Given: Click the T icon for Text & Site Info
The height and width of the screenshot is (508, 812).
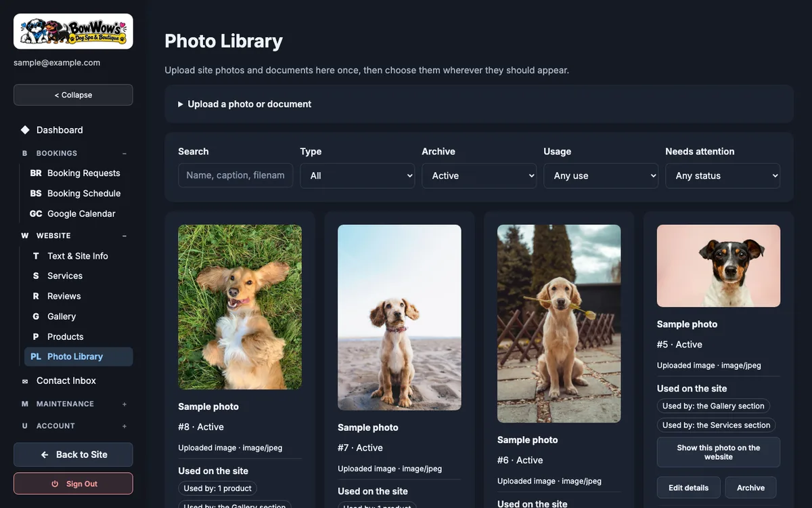Looking at the screenshot, I should pyautogui.click(x=36, y=256).
